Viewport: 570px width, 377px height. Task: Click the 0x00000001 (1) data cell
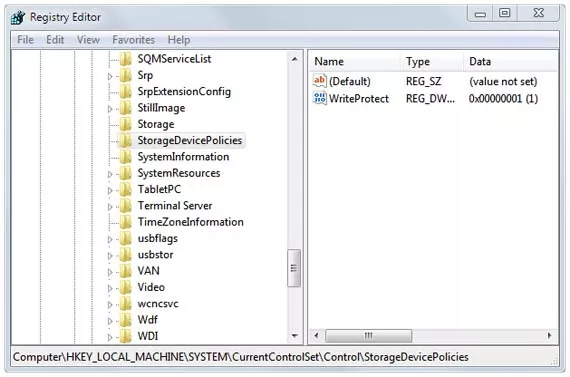[x=503, y=99]
